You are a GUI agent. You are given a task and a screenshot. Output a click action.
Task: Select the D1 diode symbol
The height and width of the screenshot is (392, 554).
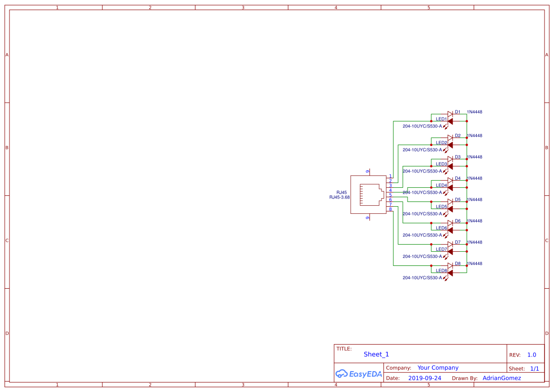451,115
